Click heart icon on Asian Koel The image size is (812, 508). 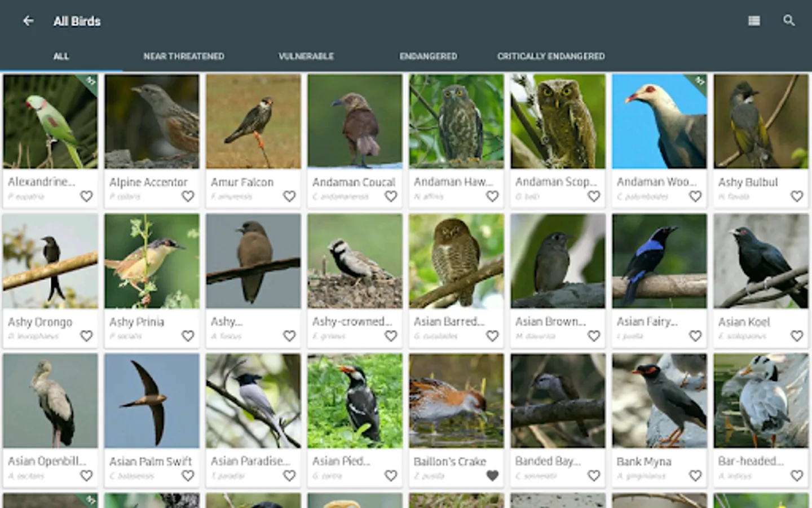coord(797,336)
